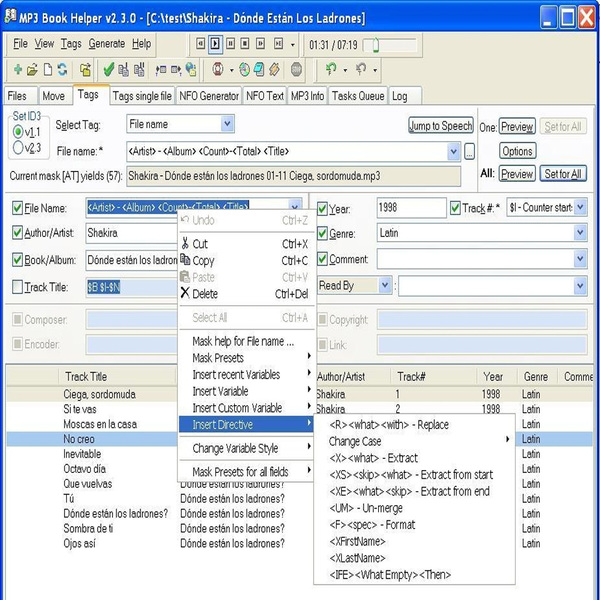
Task: Click the red lifebuoy help icon
Action: click(x=218, y=70)
